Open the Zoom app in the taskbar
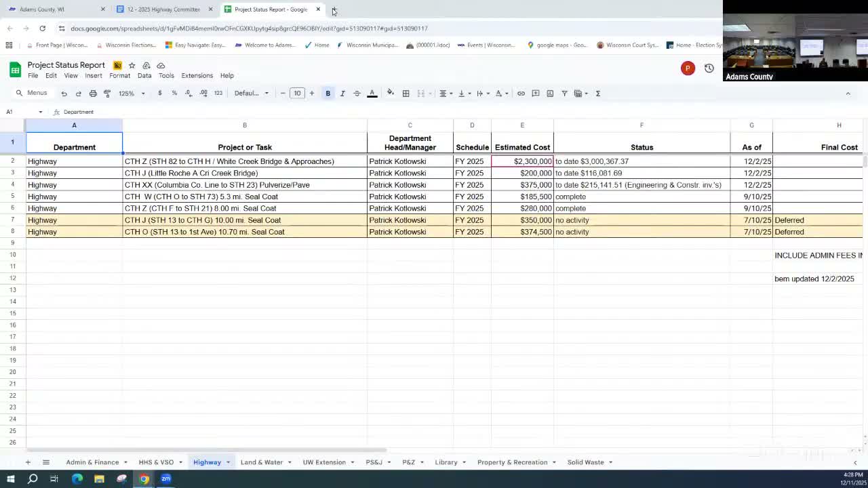The width and height of the screenshot is (868, 488). tap(166, 479)
